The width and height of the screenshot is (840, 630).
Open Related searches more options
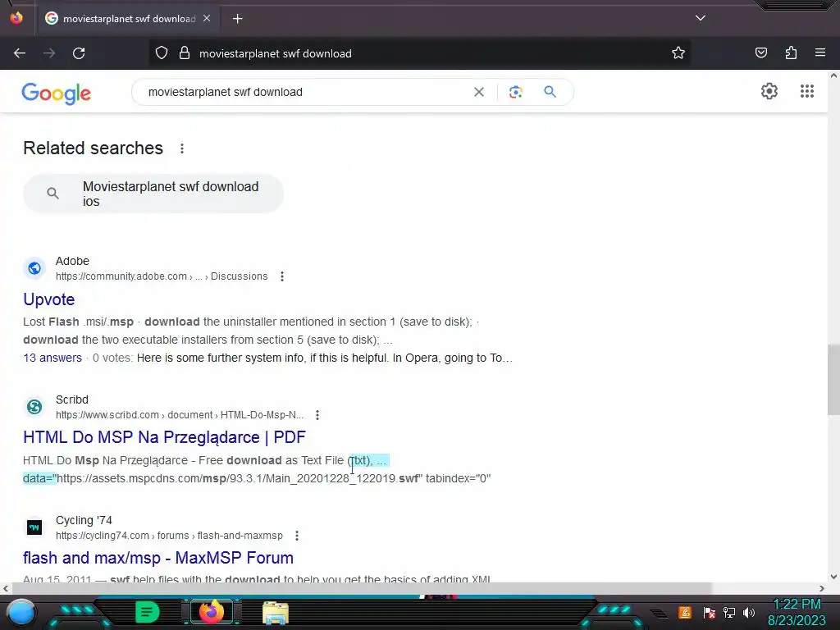(x=182, y=148)
